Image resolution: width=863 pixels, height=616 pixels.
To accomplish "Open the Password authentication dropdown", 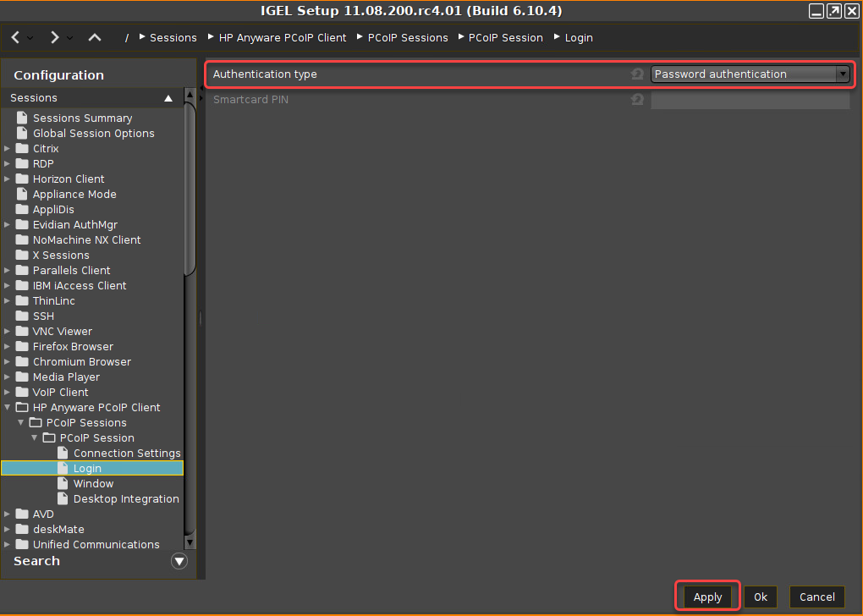I will pyautogui.click(x=843, y=74).
